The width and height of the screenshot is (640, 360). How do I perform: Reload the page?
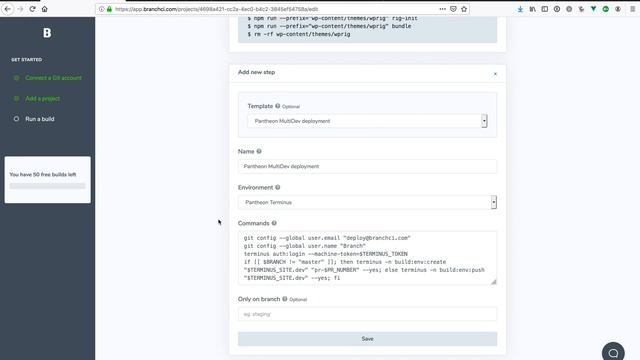point(32,9)
